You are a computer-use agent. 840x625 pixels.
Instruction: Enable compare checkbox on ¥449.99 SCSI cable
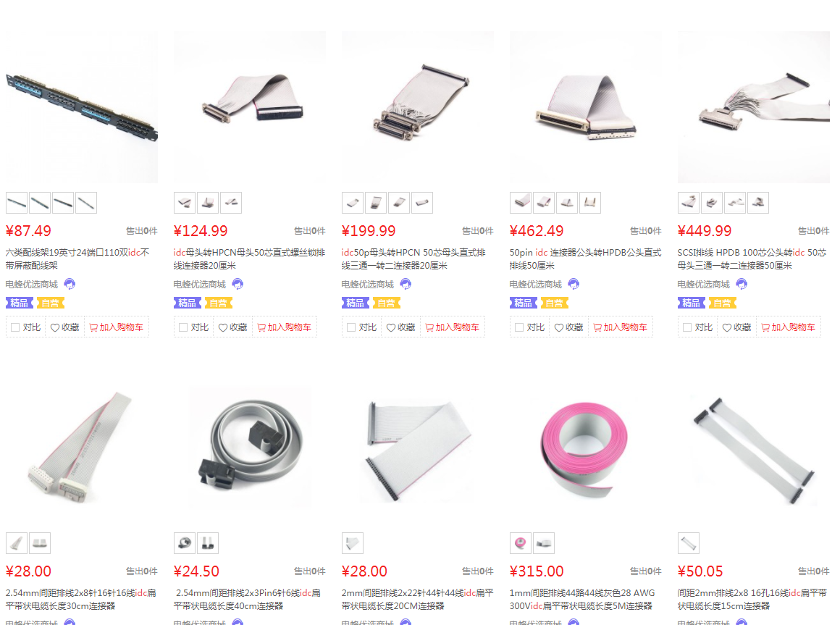[x=687, y=327]
